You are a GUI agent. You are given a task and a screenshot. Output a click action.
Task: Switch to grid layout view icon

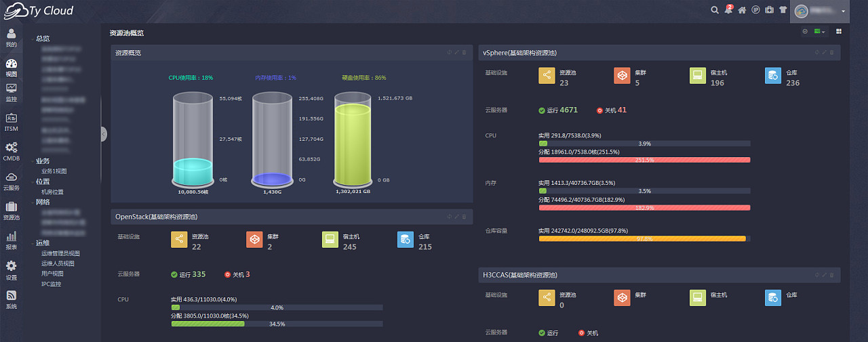(839, 31)
